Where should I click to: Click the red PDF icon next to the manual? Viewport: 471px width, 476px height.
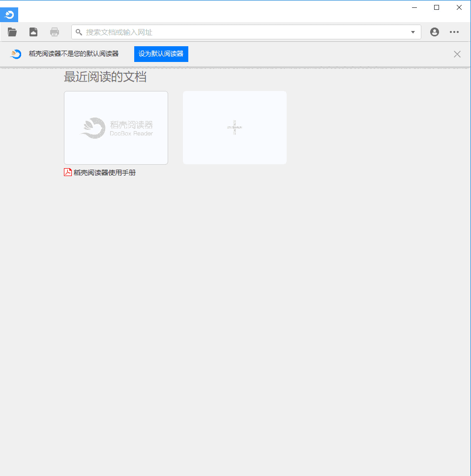click(67, 172)
